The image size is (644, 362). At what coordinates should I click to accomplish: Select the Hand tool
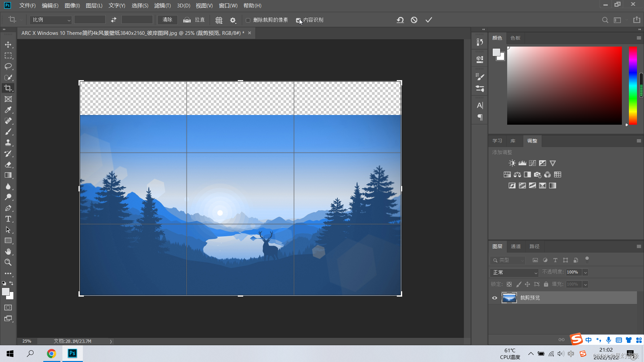click(8, 252)
